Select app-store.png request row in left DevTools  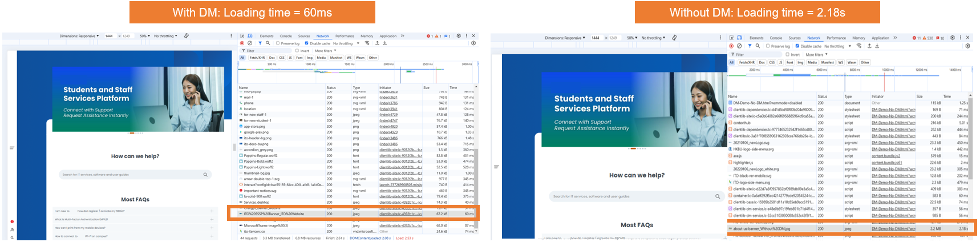tap(357, 126)
